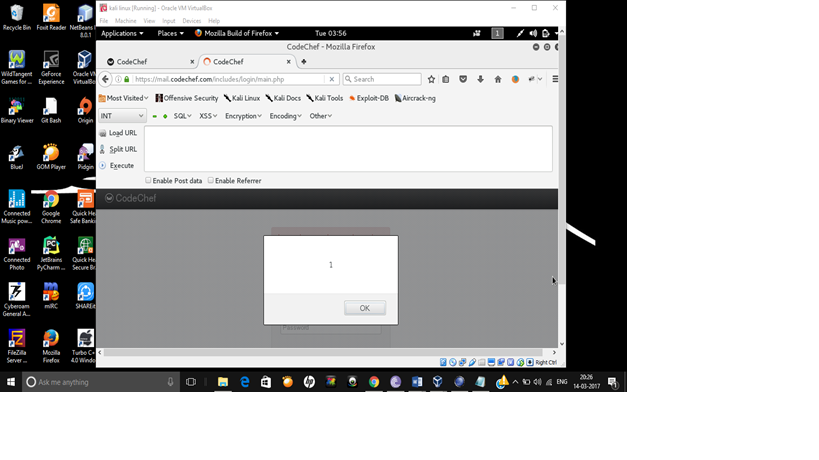Image resolution: width=819 pixels, height=460 pixels.
Task: Switch to first CodeChef tab
Action: click(x=149, y=62)
